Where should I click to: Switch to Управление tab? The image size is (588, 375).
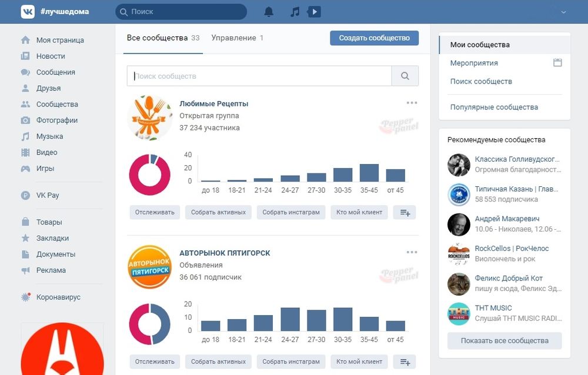click(237, 38)
